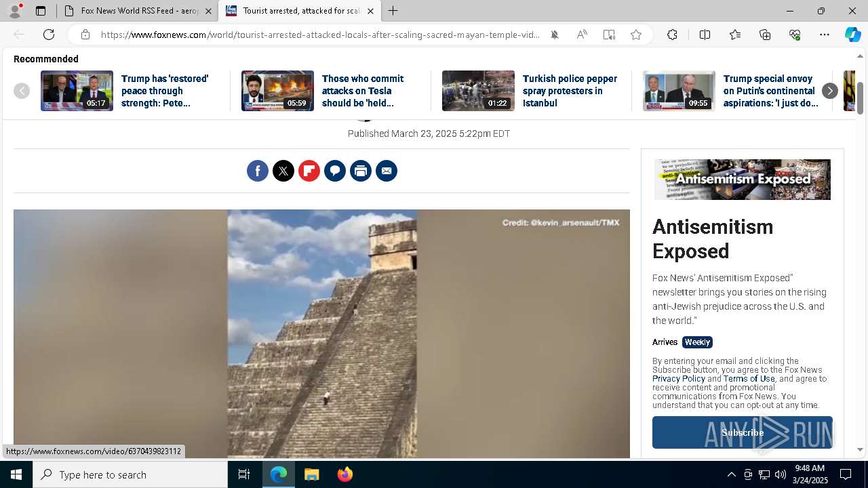Viewport: 868px width, 488px height.
Task: Click the address bar URL
Action: point(320,35)
